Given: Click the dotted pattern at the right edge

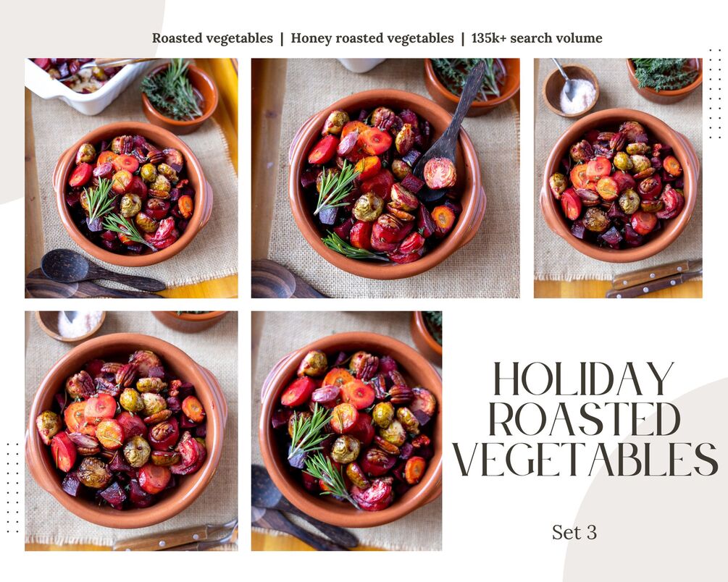Looking at the screenshot, I should click(x=714, y=93).
